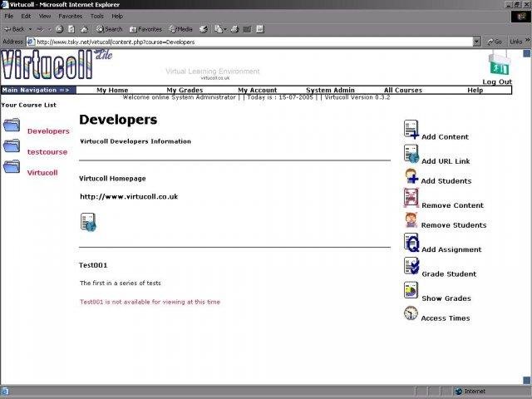
Task: Click the testcourse course link
Action: point(47,152)
